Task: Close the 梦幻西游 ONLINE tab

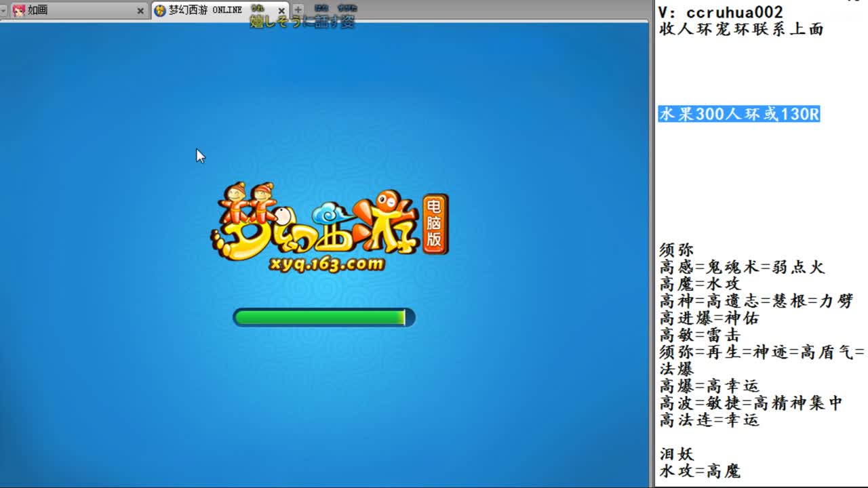Action: (281, 11)
